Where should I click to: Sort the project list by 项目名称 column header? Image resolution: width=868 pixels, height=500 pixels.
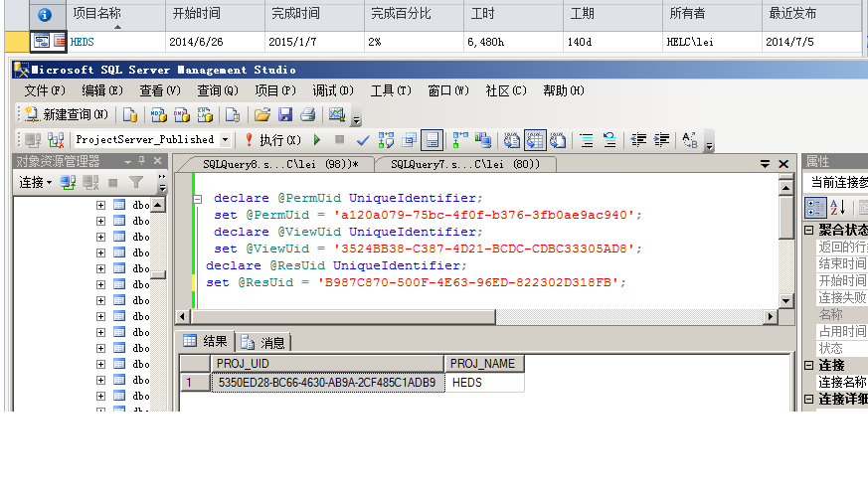click(x=115, y=16)
